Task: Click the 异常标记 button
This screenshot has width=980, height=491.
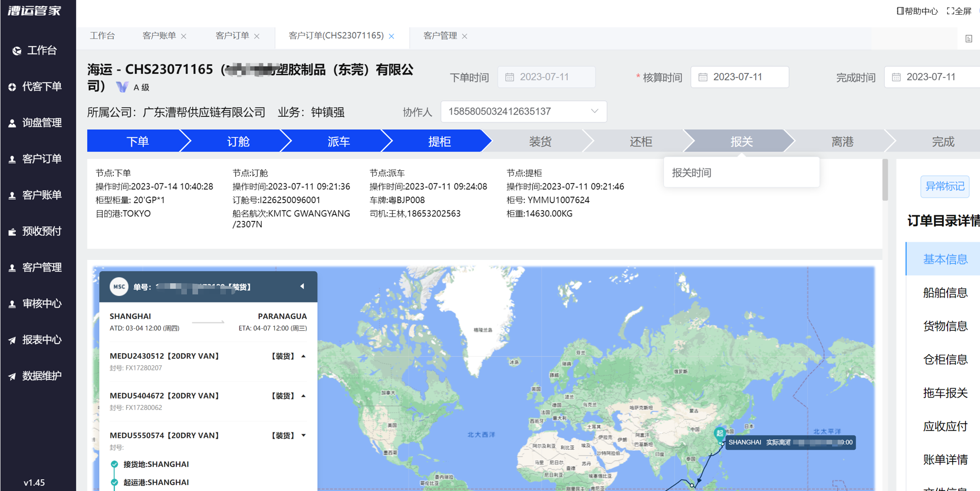Action: pos(945,186)
